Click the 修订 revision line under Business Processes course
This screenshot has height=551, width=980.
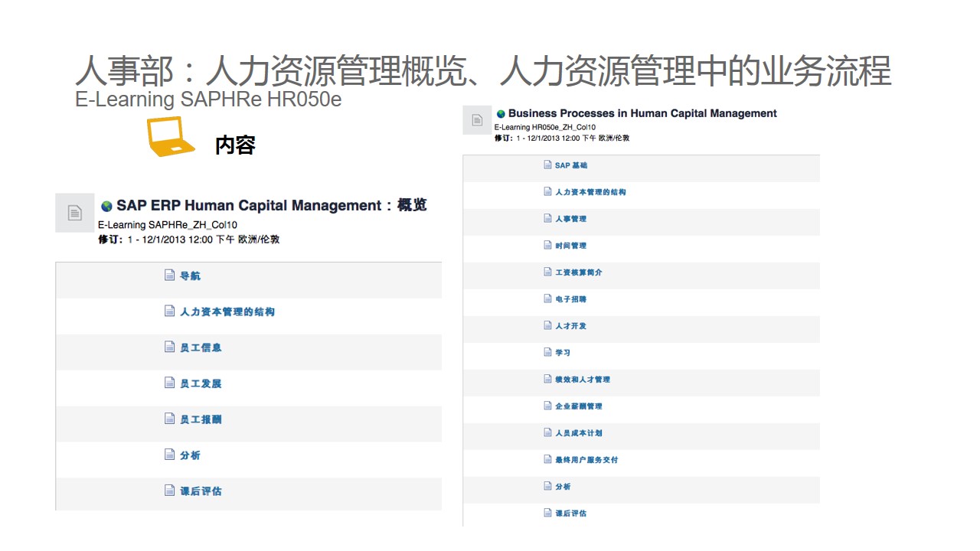(x=562, y=138)
